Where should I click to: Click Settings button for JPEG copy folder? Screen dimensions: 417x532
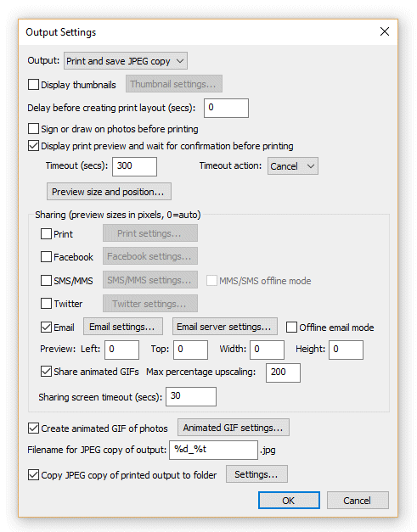(x=256, y=474)
